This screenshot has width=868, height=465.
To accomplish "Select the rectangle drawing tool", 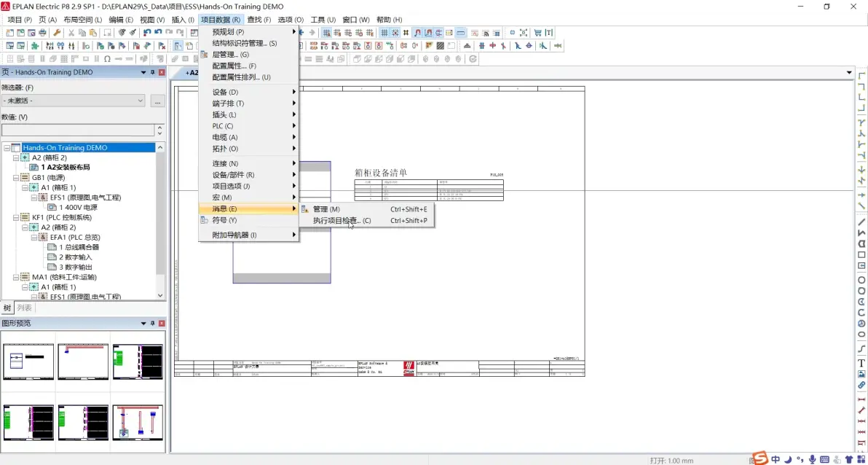I will coord(861,254).
